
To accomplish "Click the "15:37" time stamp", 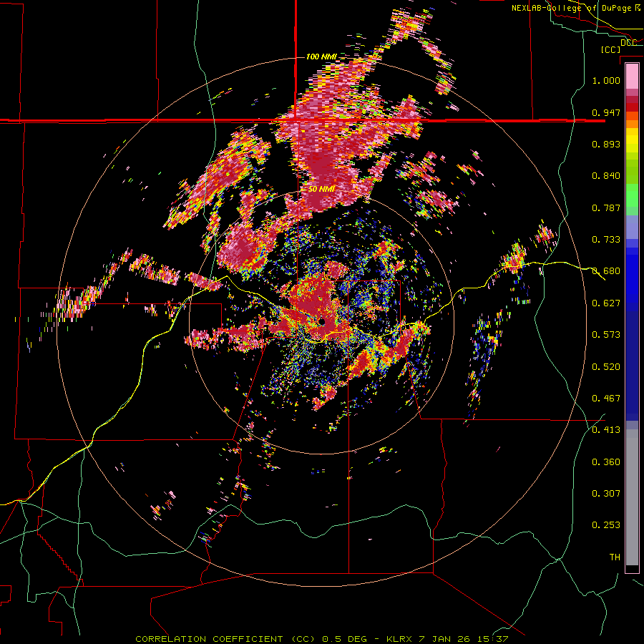I will [x=492, y=639].
